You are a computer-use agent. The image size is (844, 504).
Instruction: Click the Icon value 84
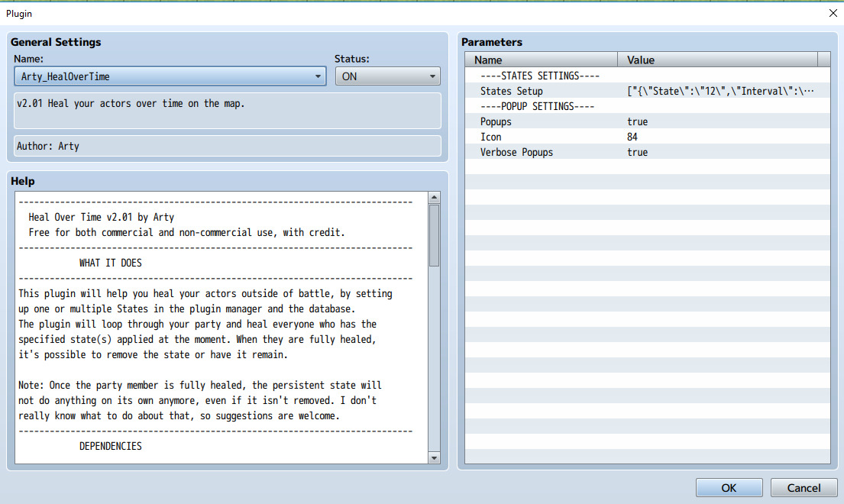(x=632, y=137)
